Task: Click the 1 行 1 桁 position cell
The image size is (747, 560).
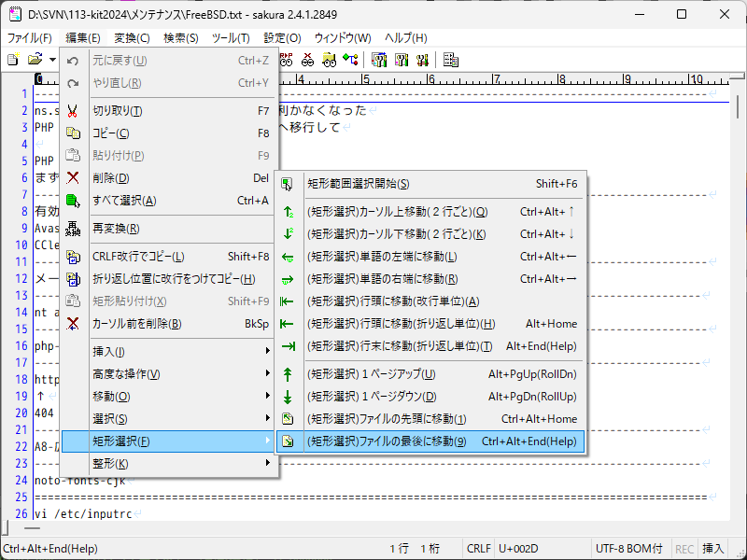Action: (415, 549)
